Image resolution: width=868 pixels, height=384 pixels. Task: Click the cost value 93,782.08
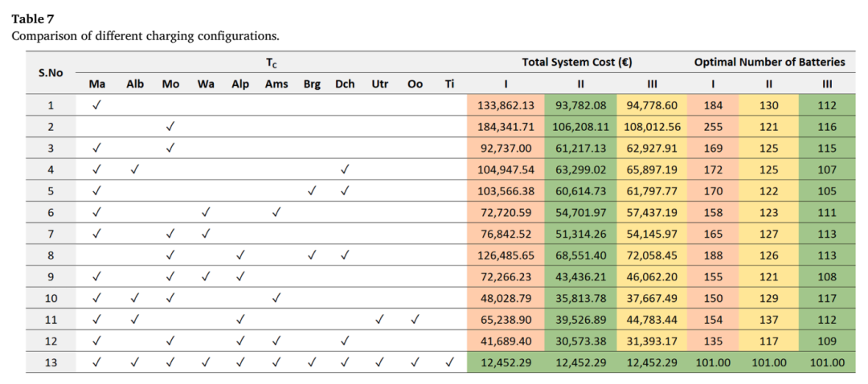pos(581,106)
